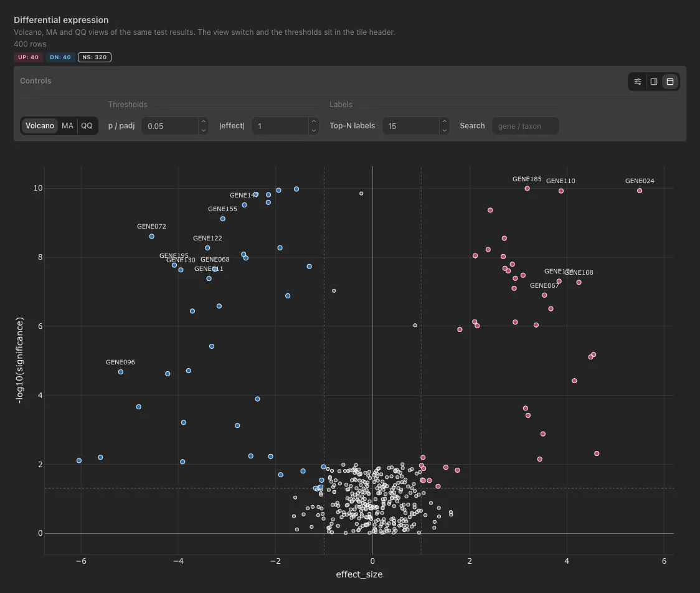Click the GENE067 gene label
Image resolution: width=700 pixels, height=593 pixels.
point(544,286)
